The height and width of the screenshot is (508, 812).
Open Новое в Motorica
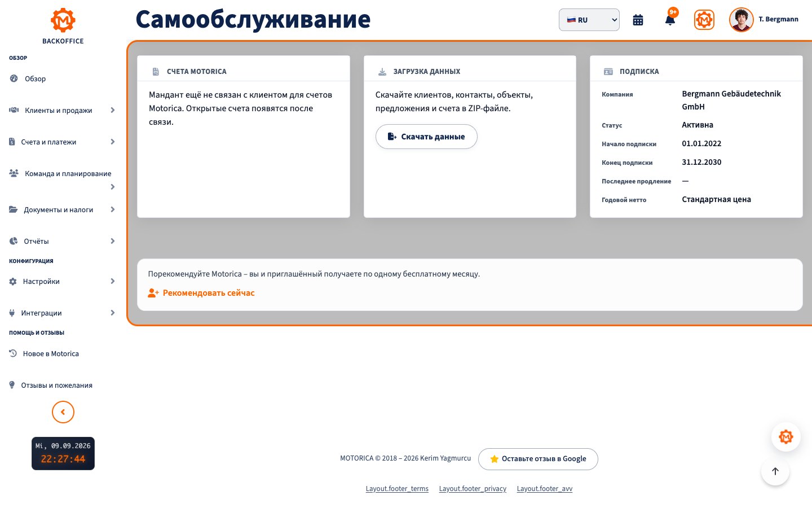point(51,354)
